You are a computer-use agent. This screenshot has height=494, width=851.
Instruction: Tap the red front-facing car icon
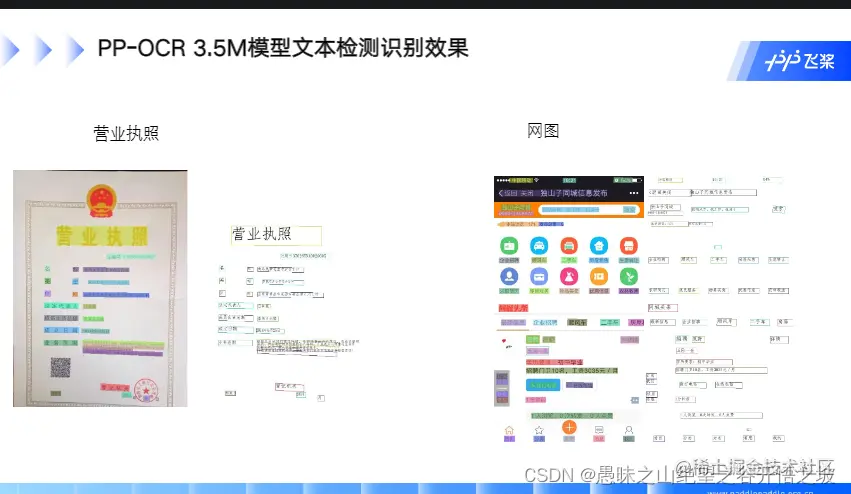[569, 246]
